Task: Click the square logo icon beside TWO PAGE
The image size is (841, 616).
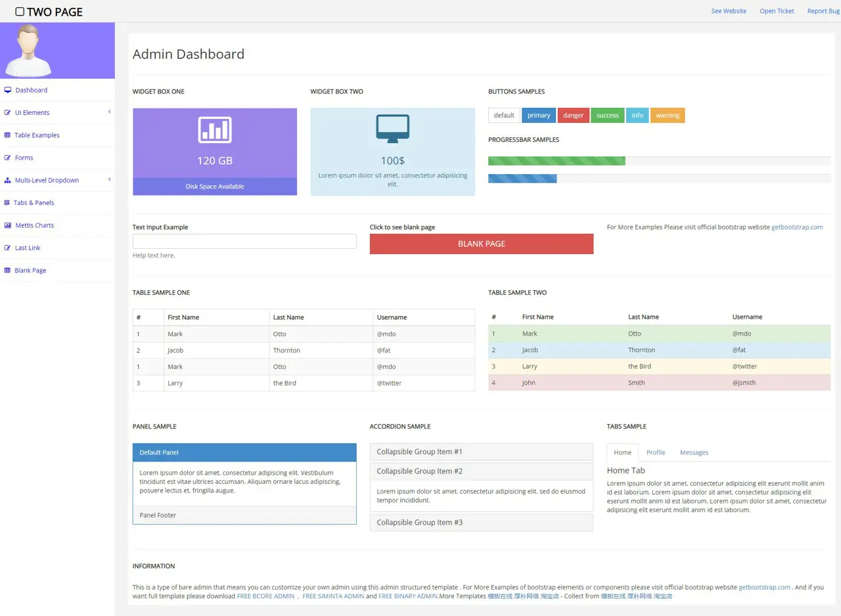Action: (20, 12)
